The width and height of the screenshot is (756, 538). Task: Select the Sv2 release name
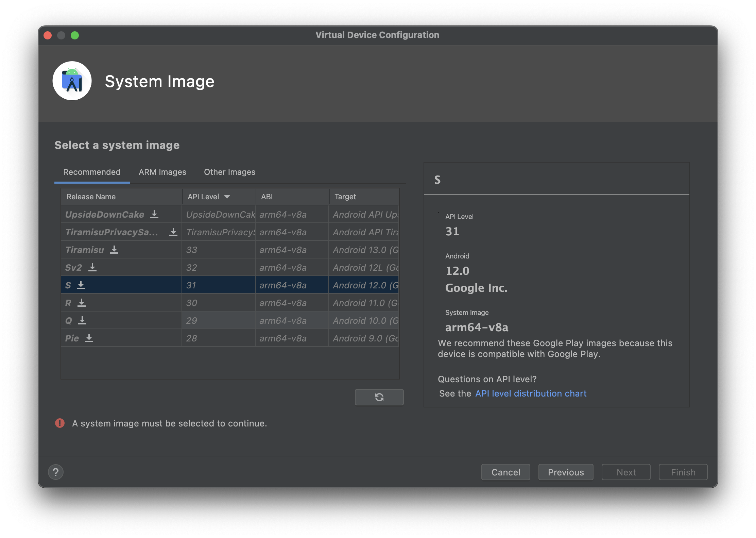click(x=73, y=268)
